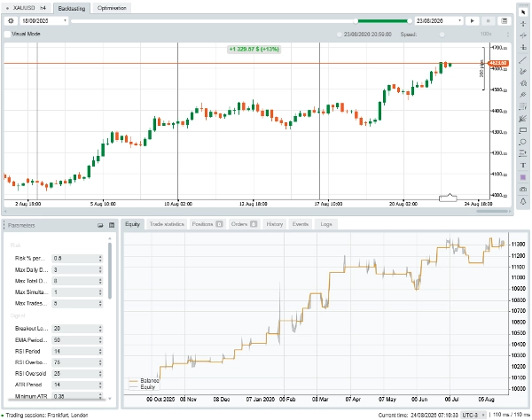
Task: Open the Positions tab
Action: [x=207, y=224]
